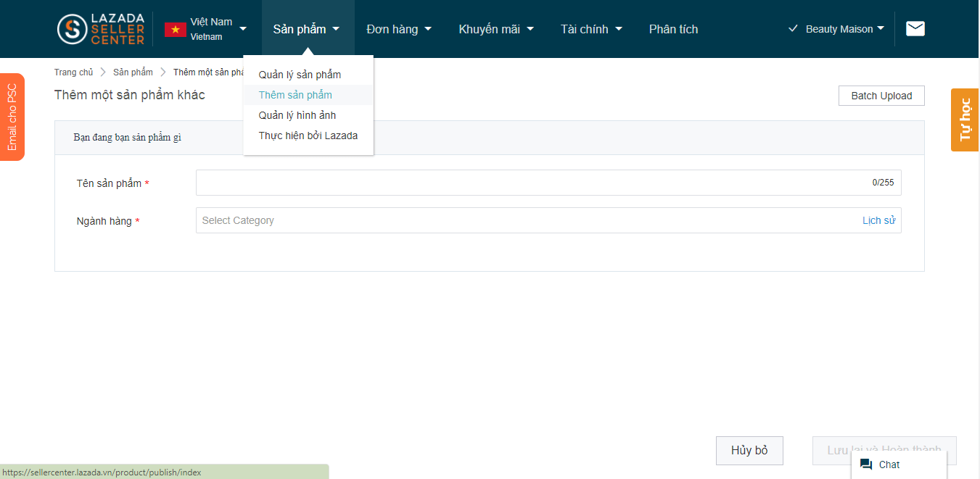Go to Trang chủ breadcrumb link
The width and height of the screenshot is (980, 479).
pyautogui.click(x=73, y=72)
